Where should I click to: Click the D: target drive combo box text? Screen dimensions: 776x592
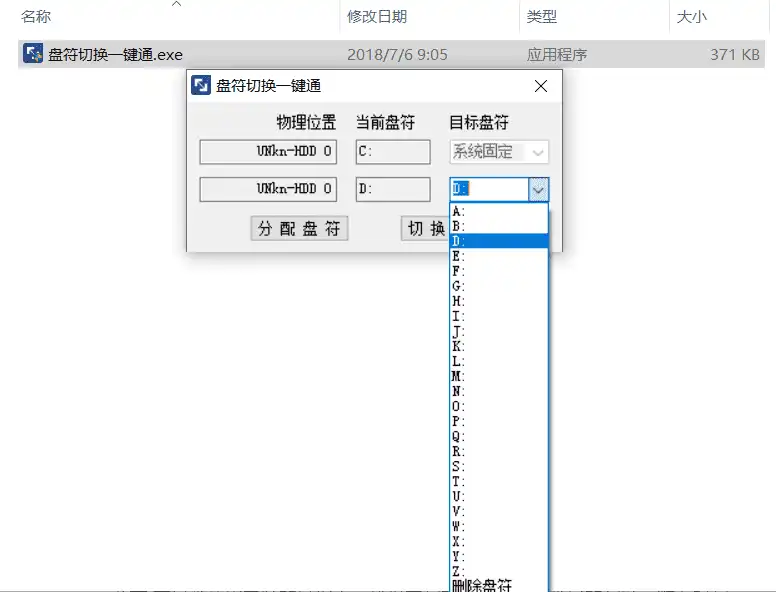(489, 189)
